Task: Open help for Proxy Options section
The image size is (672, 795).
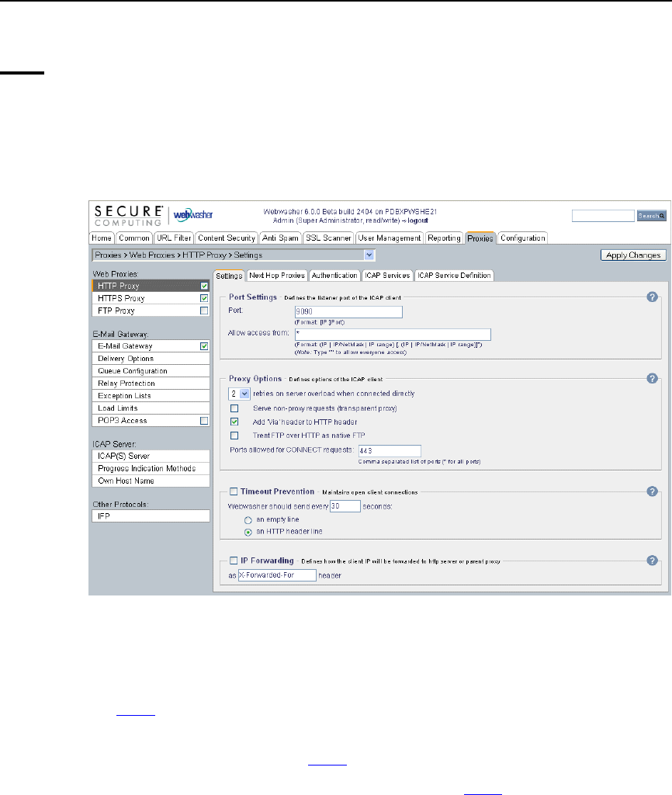Action: click(x=653, y=379)
